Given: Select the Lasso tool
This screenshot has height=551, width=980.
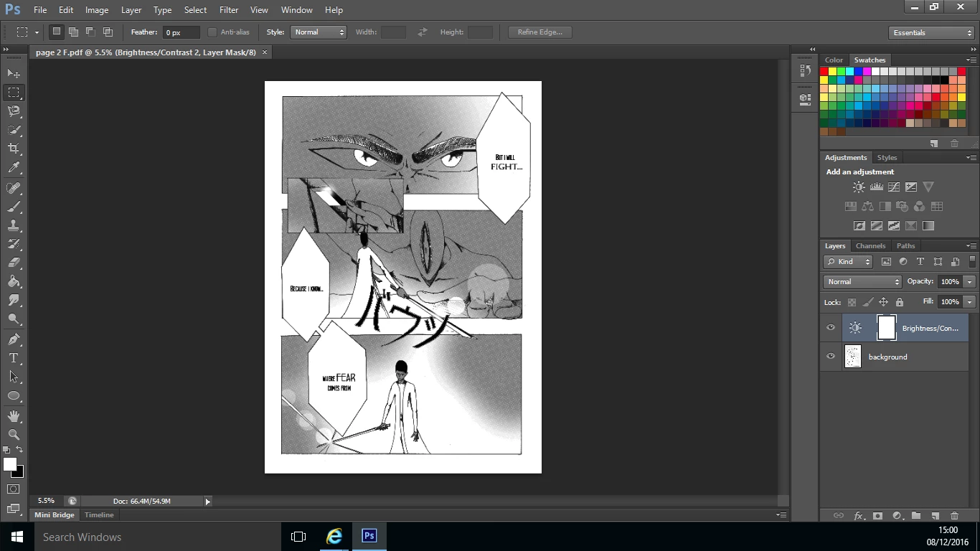Looking at the screenshot, I should coord(14,110).
